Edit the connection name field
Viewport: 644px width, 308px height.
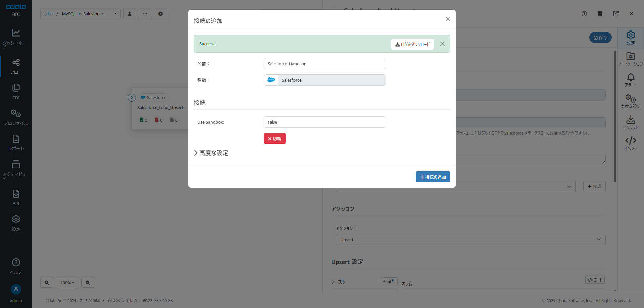click(x=325, y=64)
